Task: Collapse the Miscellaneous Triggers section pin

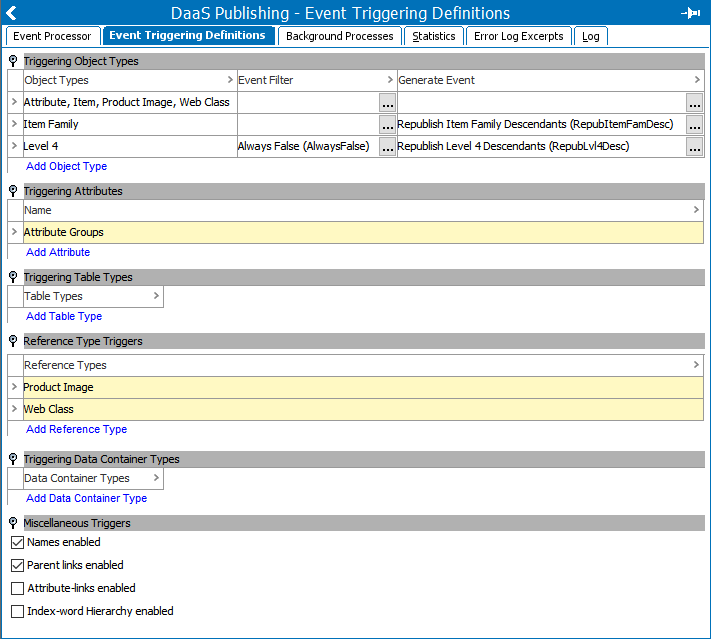Action: click(x=13, y=523)
